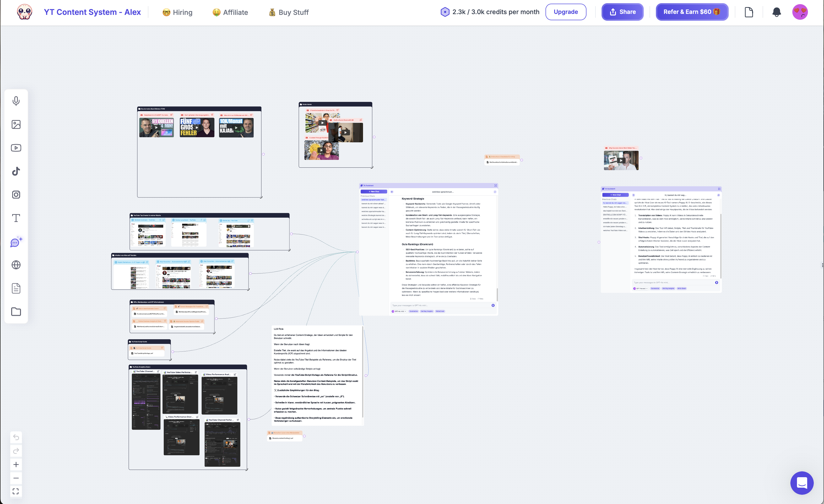The image size is (824, 504).
Task: Toggle fullscreen on center AI Assistant panel
Action: tap(496, 186)
